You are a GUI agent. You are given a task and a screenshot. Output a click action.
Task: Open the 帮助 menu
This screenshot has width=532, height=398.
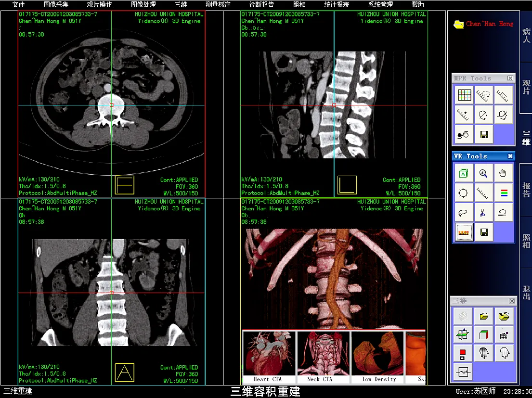coord(418,4)
